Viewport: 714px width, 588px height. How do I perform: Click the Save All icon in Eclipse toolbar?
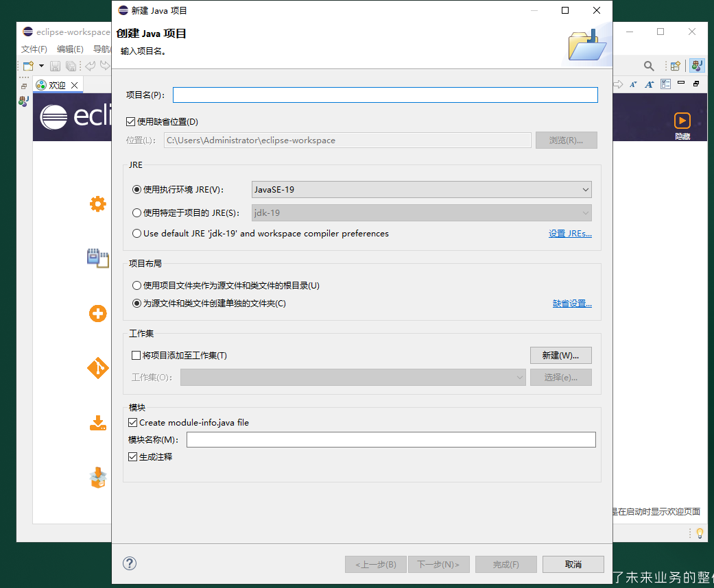pyautogui.click(x=71, y=66)
